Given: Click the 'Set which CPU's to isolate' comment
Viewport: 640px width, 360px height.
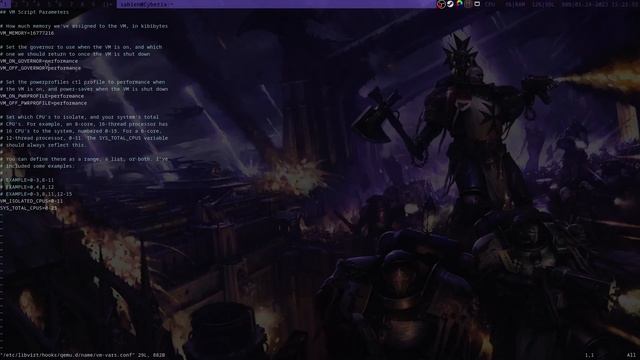Looking at the screenshot, I should click(79, 117).
